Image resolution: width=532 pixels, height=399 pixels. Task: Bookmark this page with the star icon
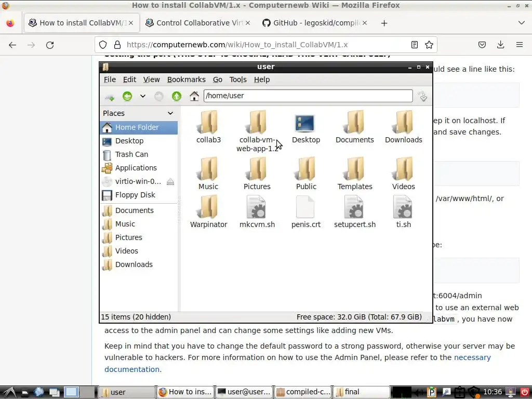pos(429,45)
